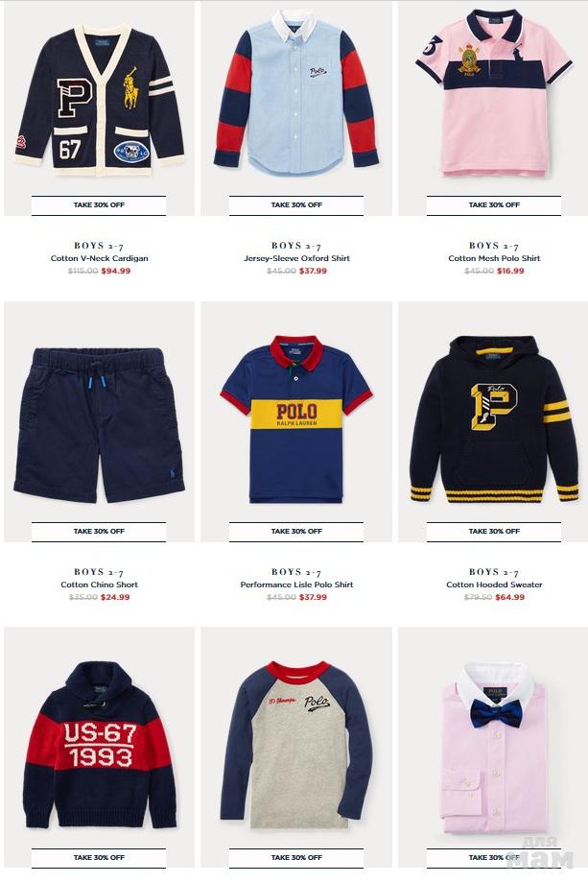Open the navy Cotton Chino Short image
The image size is (588, 883).
99,425
